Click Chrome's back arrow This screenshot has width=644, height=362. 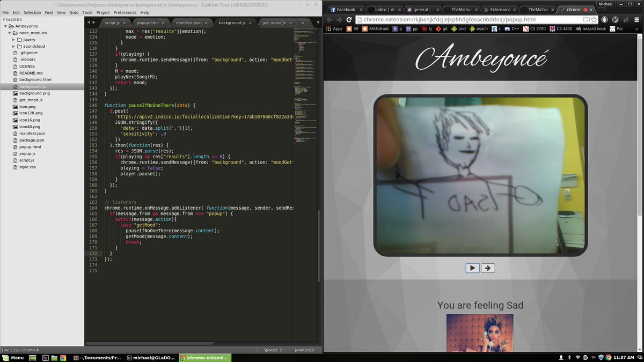point(330,19)
